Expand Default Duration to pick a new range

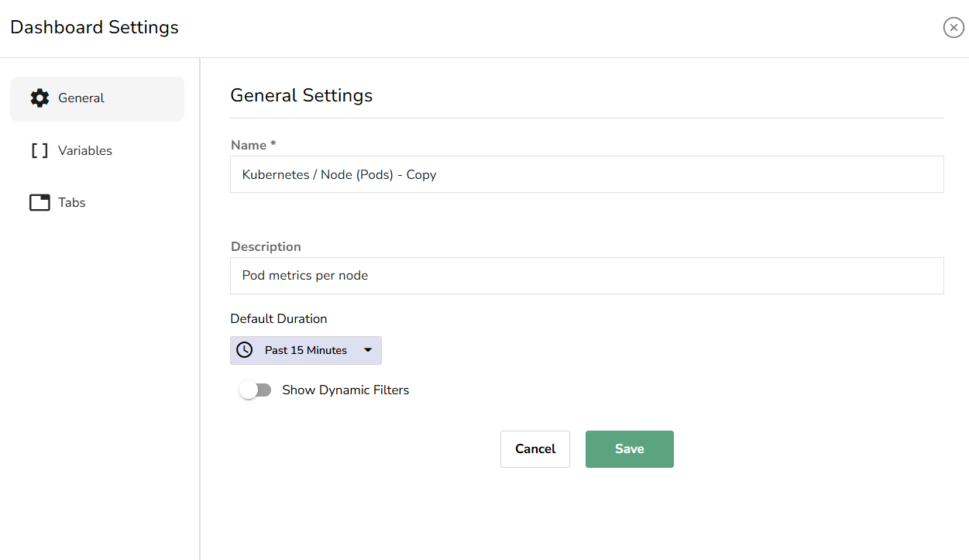point(305,350)
